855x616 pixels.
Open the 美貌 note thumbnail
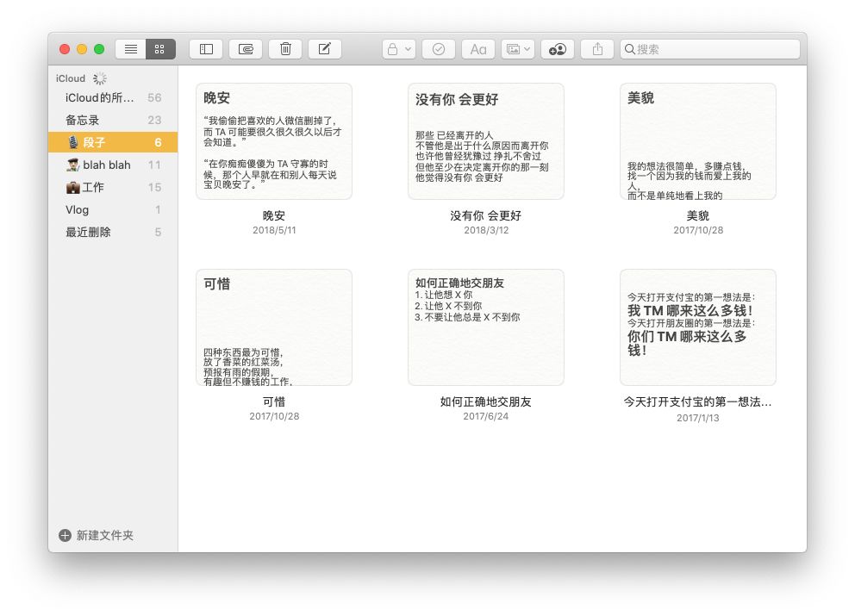pyautogui.click(x=698, y=141)
